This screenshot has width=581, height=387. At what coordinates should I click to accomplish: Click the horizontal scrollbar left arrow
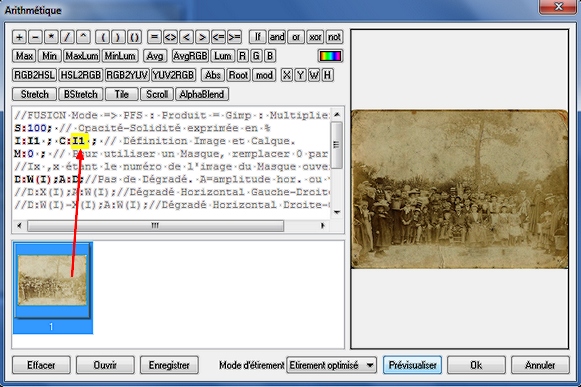point(19,225)
